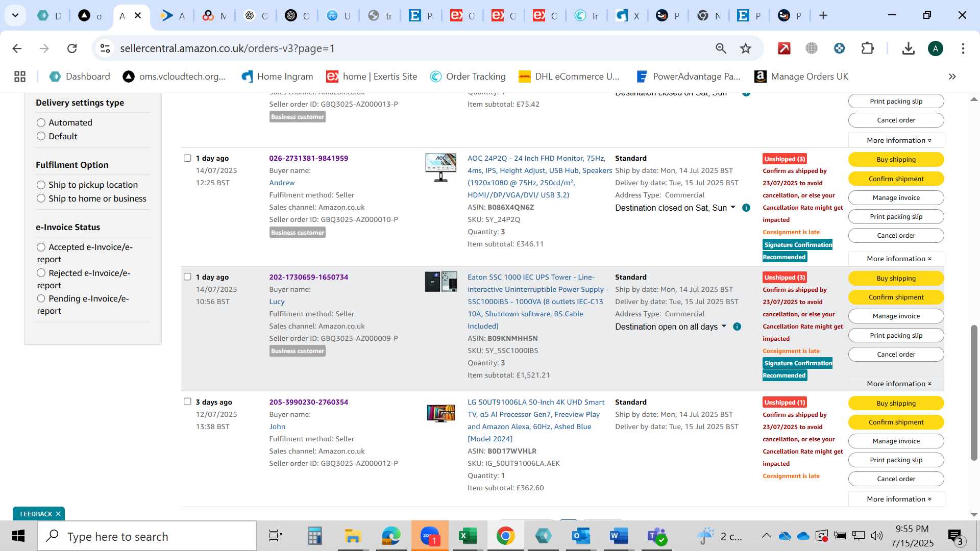Open the Chrome profile avatar A

(x=935, y=48)
